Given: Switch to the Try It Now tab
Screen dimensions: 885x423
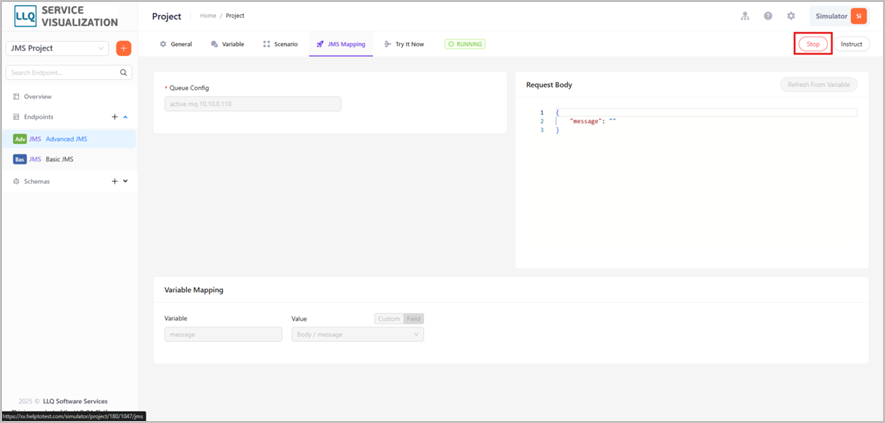Looking at the screenshot, I should (404, 44).
